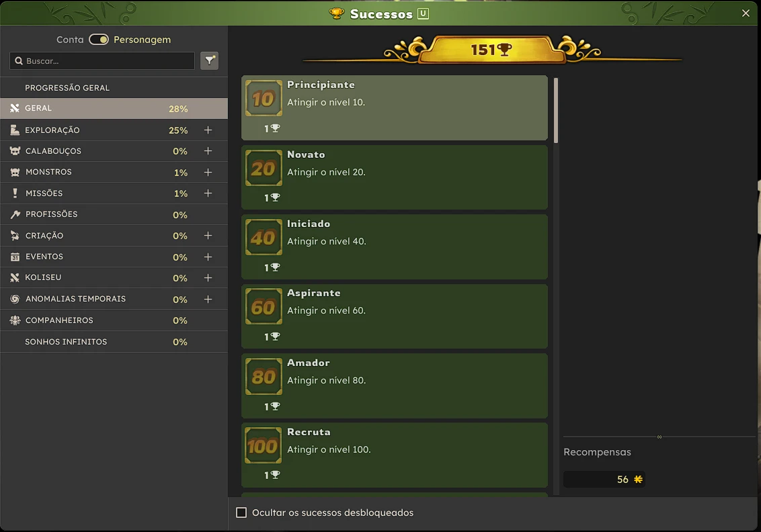Open Progressão Geral overview
Screen dimensions: 761x532
(114, 88)
